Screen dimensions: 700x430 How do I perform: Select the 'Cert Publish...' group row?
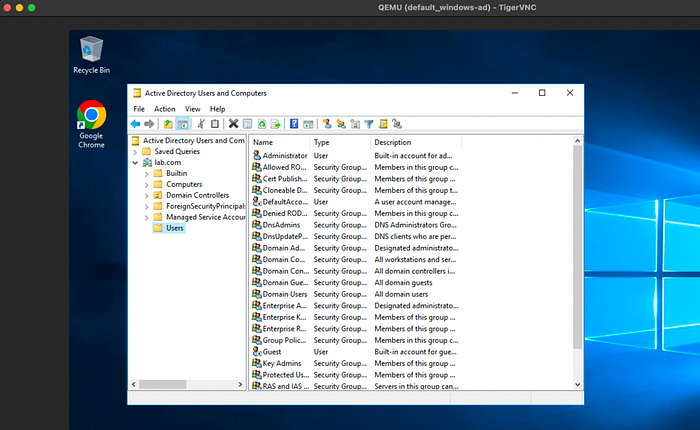tap(356, 179)
